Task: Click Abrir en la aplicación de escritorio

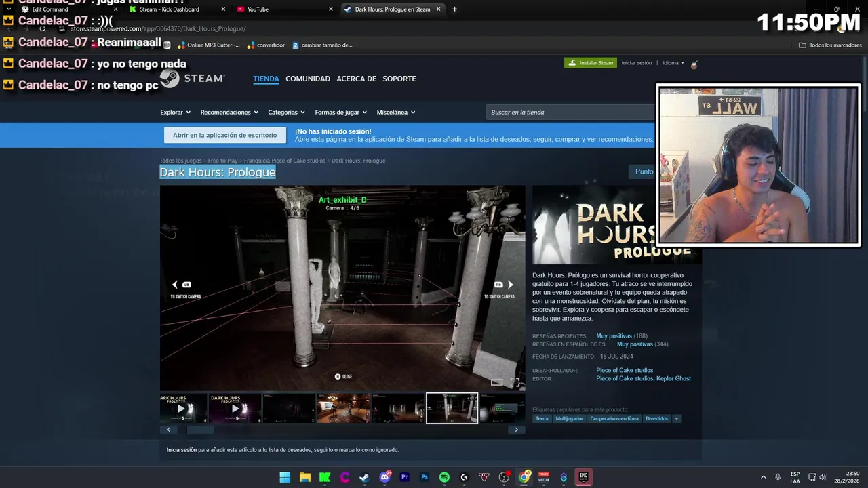Action: (x=225, y=135)
